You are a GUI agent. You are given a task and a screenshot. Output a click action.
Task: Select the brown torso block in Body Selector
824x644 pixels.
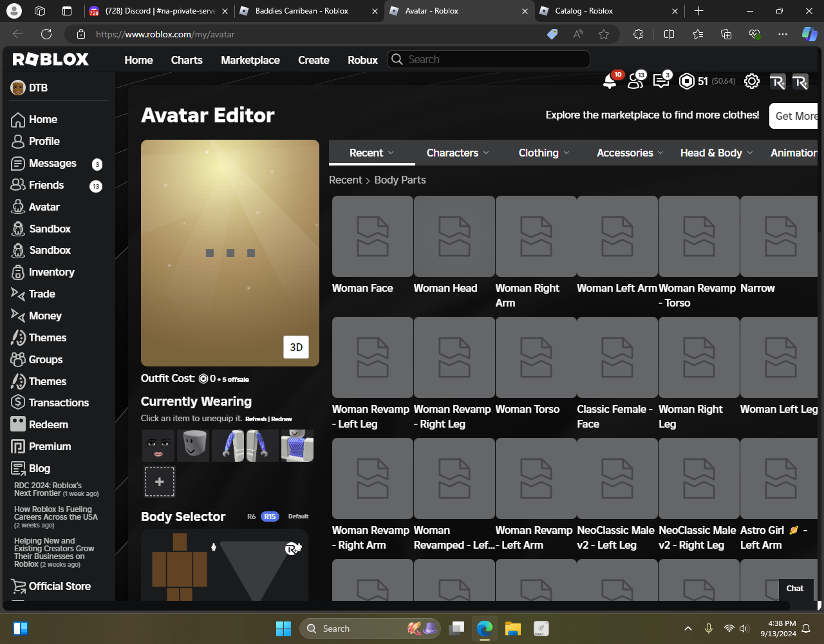click(x=180, y=568)
